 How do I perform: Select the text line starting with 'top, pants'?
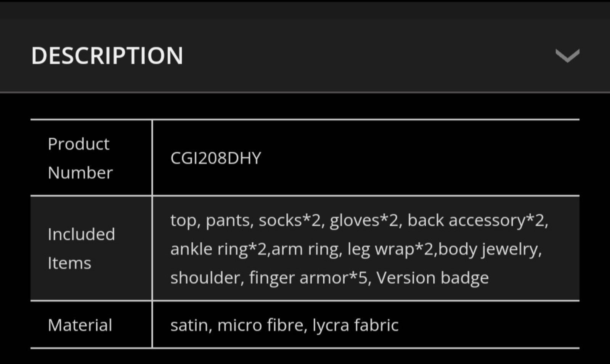[x=359, y=220]
